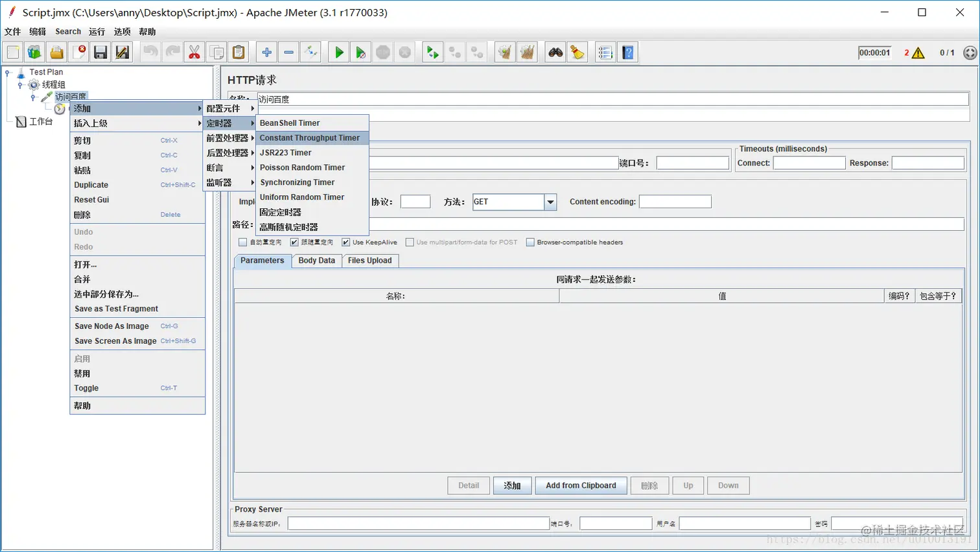Toggle the 自动重定向 checkbox
Image resolution: width=980 pixels, height=552 pixels.
pos(242,242)
